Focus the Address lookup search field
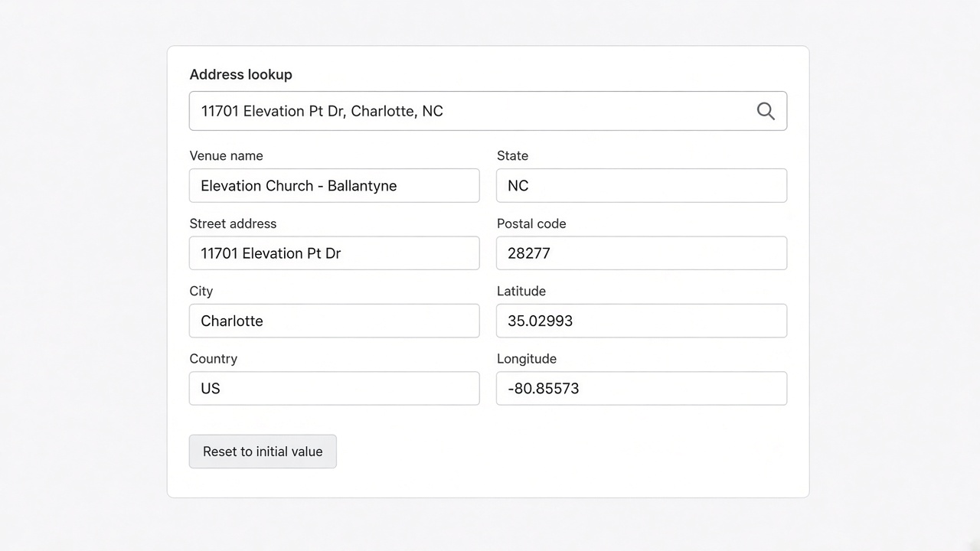 (488, 111)
